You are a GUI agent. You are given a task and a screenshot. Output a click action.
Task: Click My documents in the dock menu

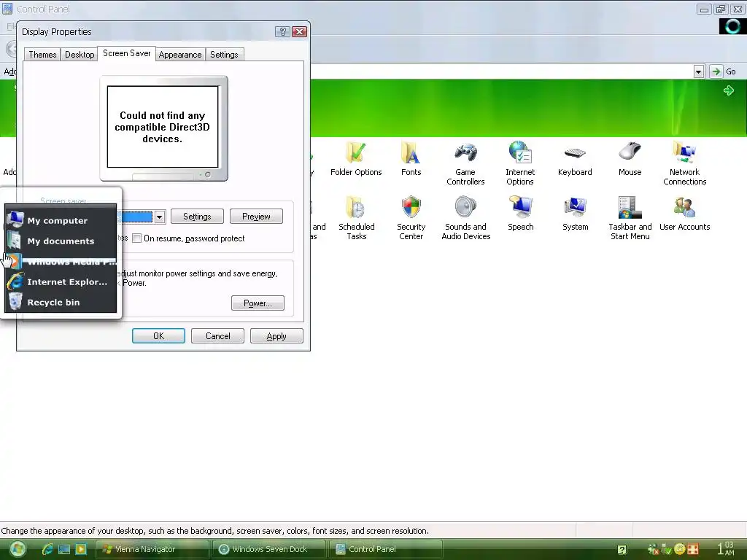pos(61,241)
